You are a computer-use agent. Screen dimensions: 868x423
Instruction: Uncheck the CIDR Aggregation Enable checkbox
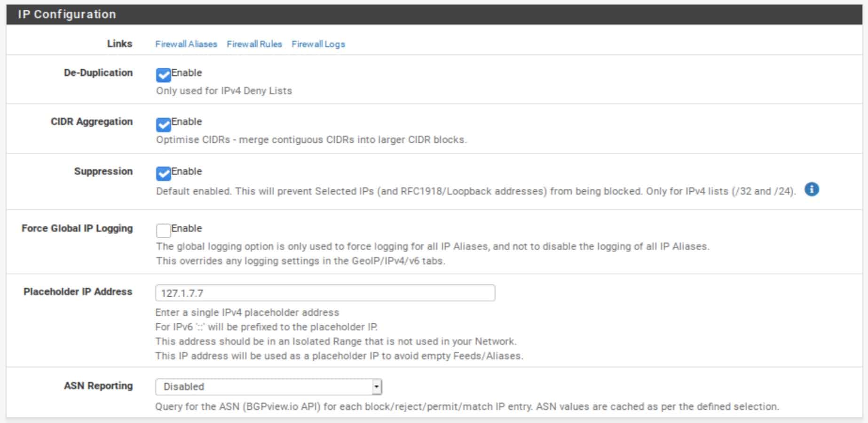click(163, 124)
